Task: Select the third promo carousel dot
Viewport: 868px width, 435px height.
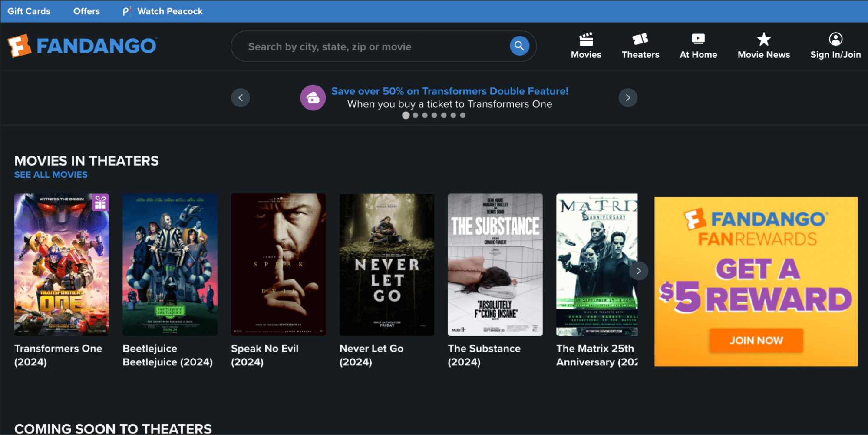Action: pos(425,115)
